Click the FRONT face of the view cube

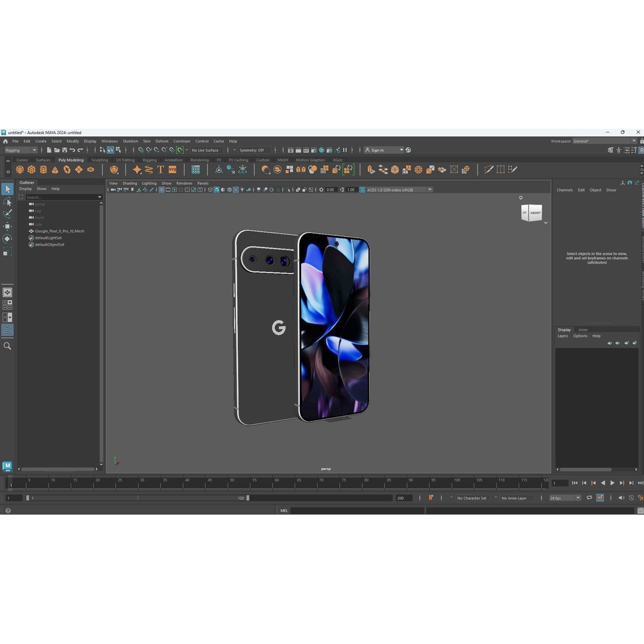click(535, 213)
